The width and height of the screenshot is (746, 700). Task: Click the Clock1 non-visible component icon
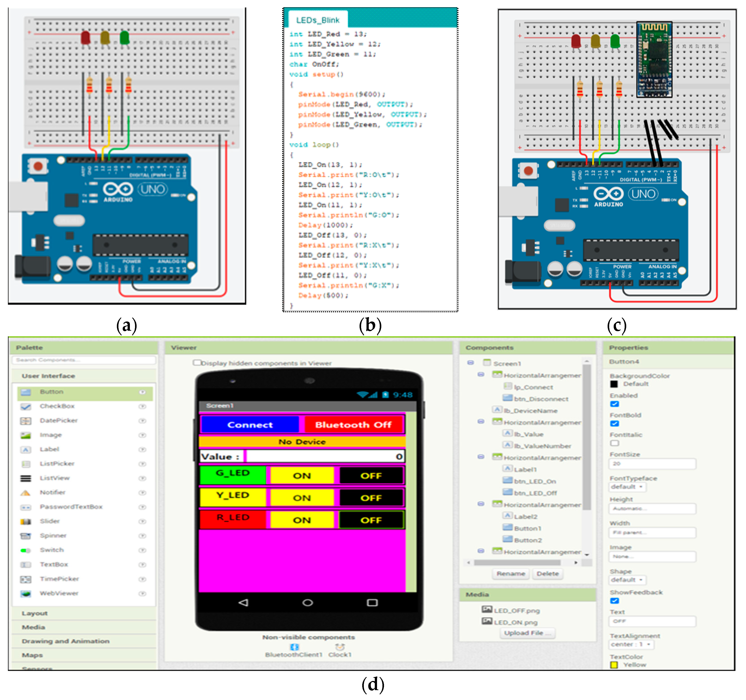340,647
